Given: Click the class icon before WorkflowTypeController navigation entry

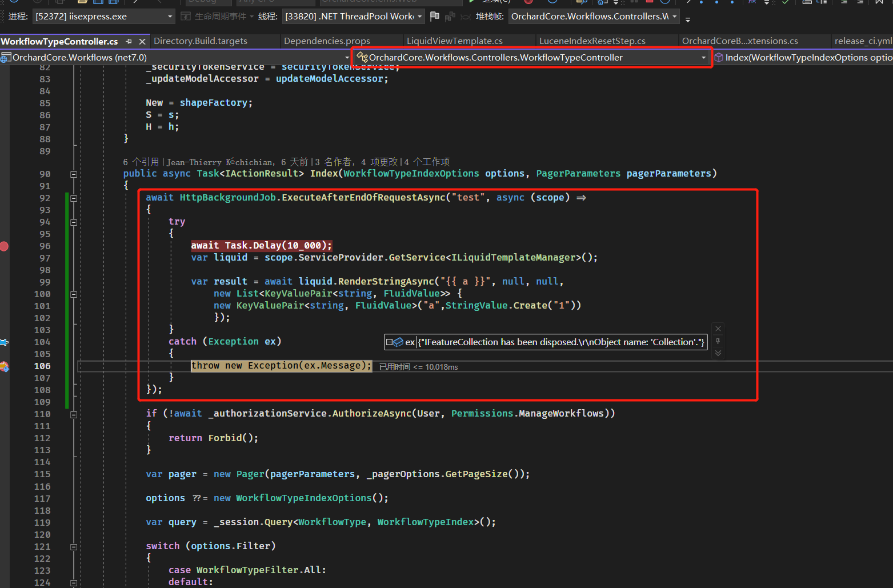Looking at the screenshot, I should tap(363, 57).
